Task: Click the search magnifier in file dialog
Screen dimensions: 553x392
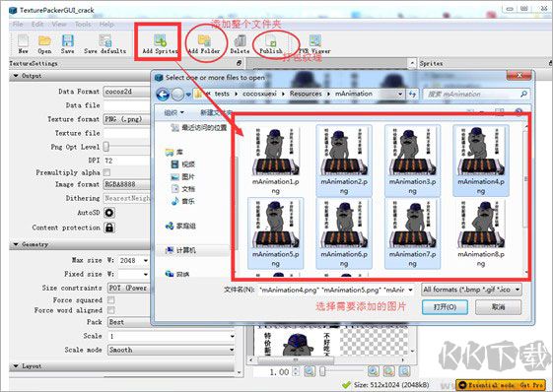Action: (523, 94)
